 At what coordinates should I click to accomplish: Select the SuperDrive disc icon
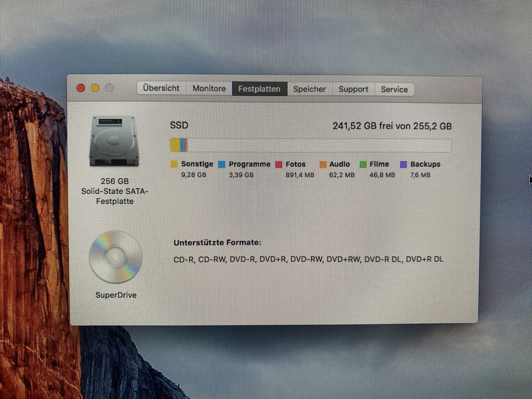pos(115,257)
